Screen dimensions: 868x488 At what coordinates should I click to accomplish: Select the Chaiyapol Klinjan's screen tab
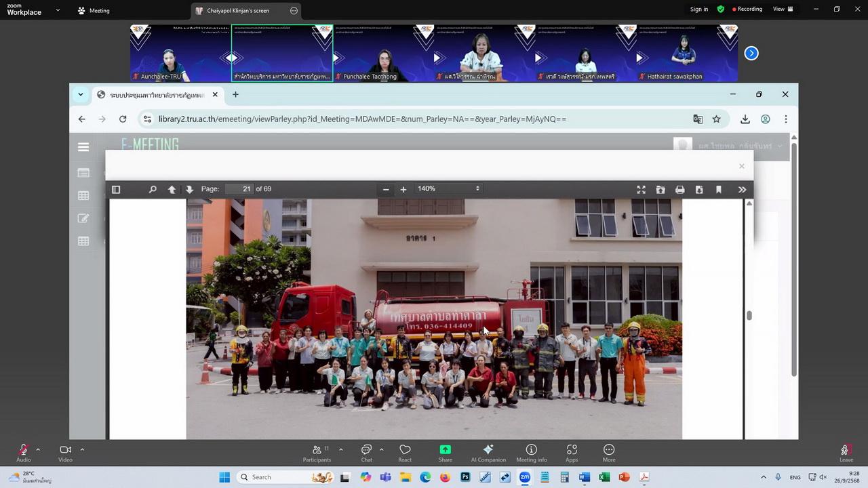tap(239, 11)
